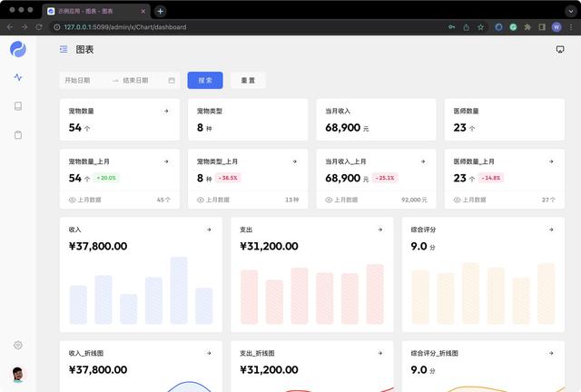Click the share icon in address bar
Image resolution: width=581 pixels, height=392 pixels.
coord(466,27)
